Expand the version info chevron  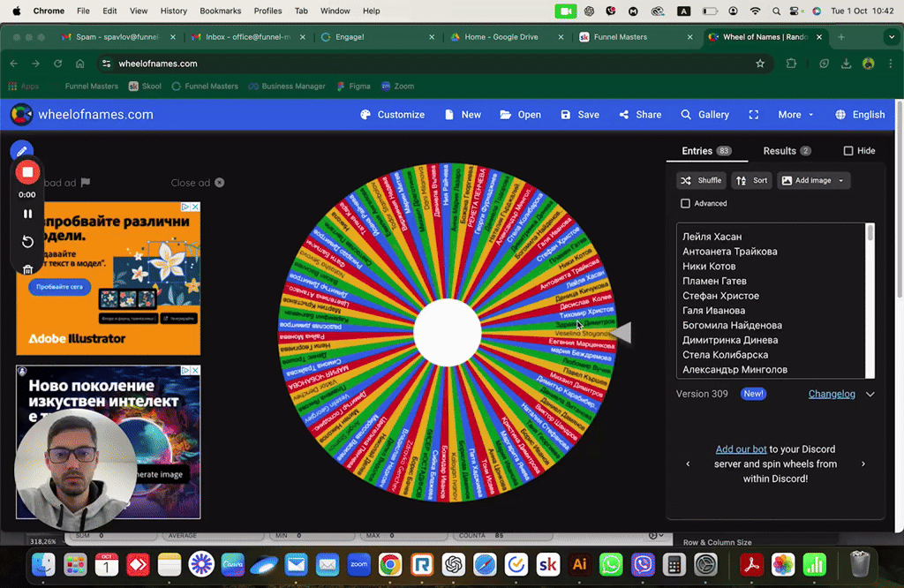click(870, 395)
